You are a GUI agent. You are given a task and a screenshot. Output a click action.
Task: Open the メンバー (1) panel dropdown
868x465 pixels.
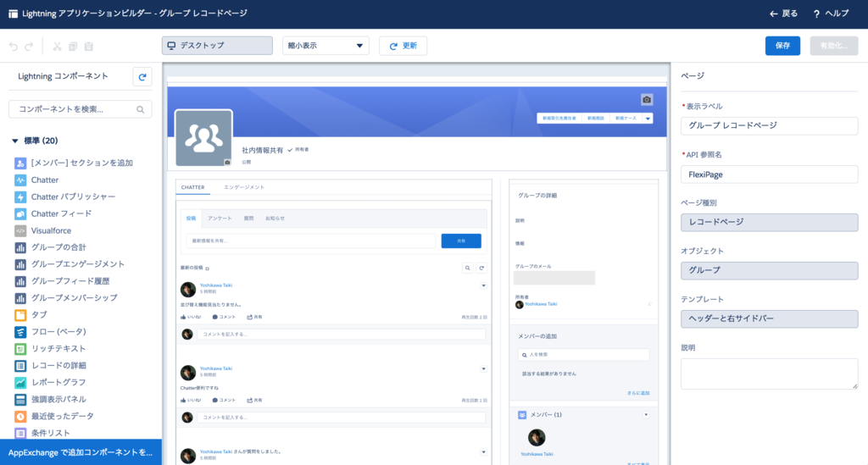coord(646,415)
